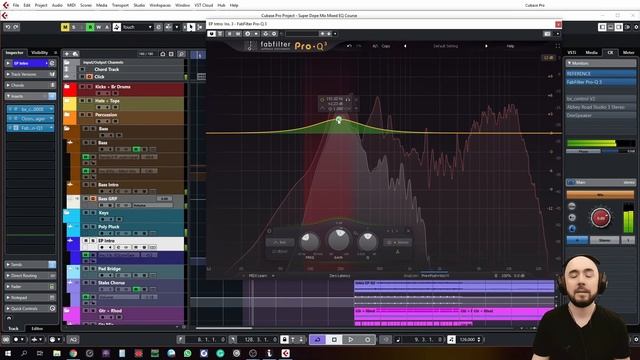This screenshot has height=360, width=640.
Task: Select the Chord Track row
Action: [123, 69]
